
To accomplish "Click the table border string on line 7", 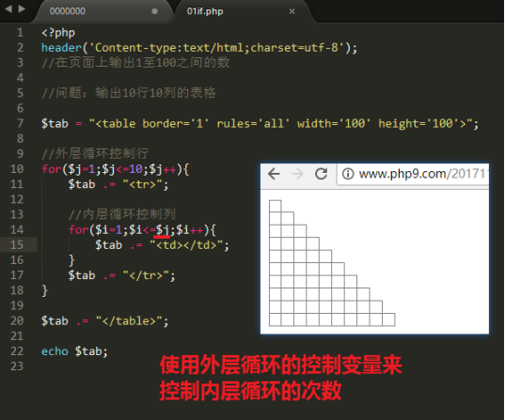I will 280,124.
